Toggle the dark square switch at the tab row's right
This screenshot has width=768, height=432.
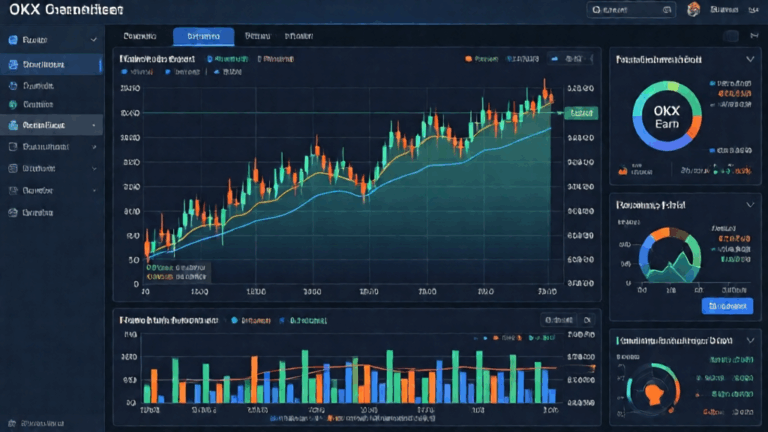[x=732, y=36]
